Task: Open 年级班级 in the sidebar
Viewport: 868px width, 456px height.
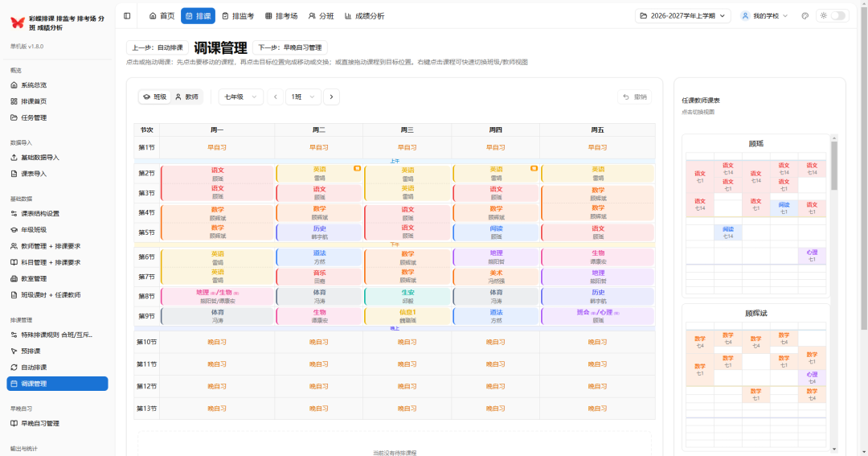Action: pos(58,230)
